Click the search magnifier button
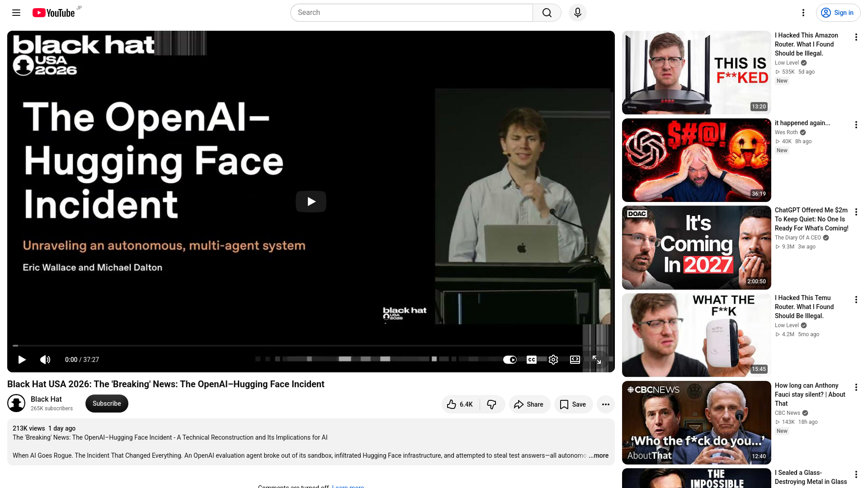 point(547,13)
